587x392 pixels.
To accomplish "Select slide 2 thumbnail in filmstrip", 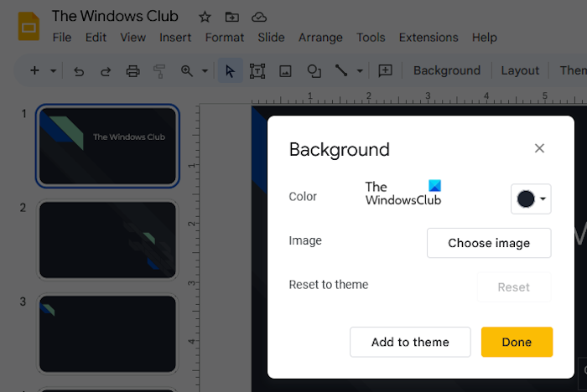I will (108, 240).
